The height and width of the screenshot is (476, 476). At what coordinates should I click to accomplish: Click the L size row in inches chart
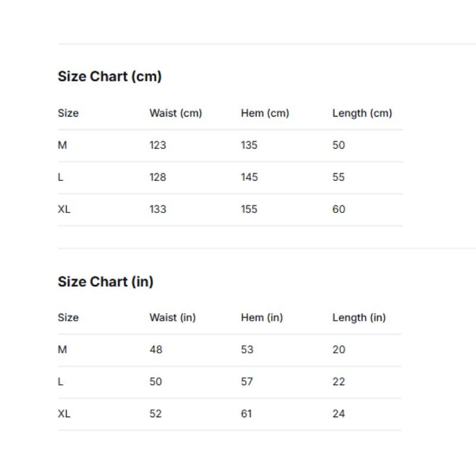(230, 381)
